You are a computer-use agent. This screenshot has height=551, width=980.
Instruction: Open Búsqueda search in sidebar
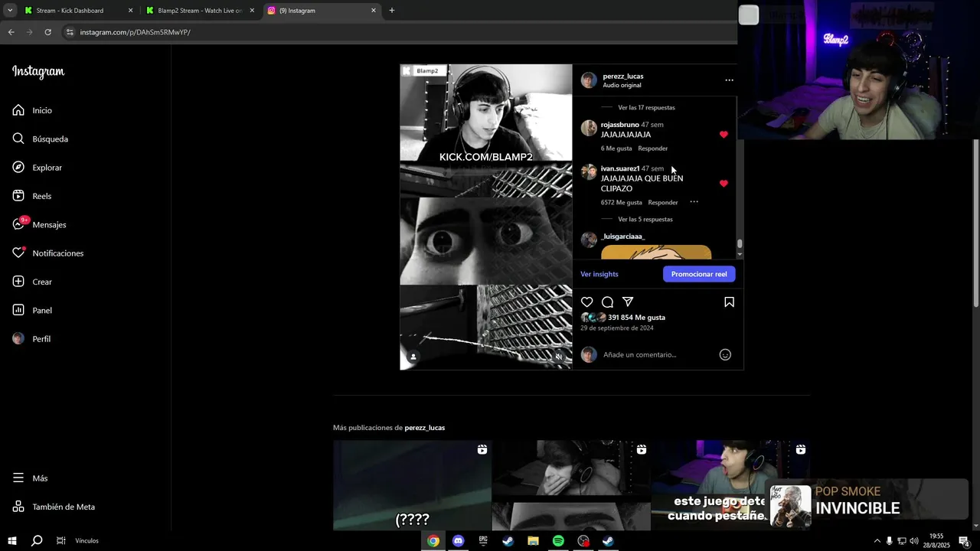41,139
